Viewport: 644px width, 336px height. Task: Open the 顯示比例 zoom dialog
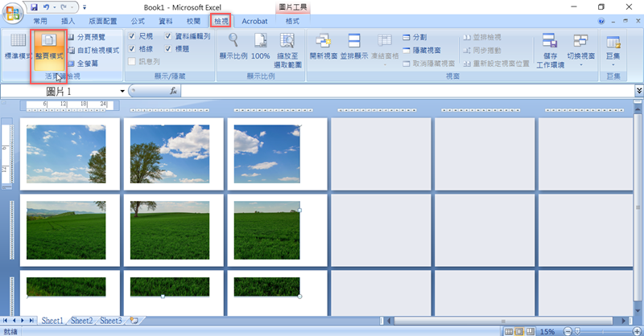click(x=233, y=47)
